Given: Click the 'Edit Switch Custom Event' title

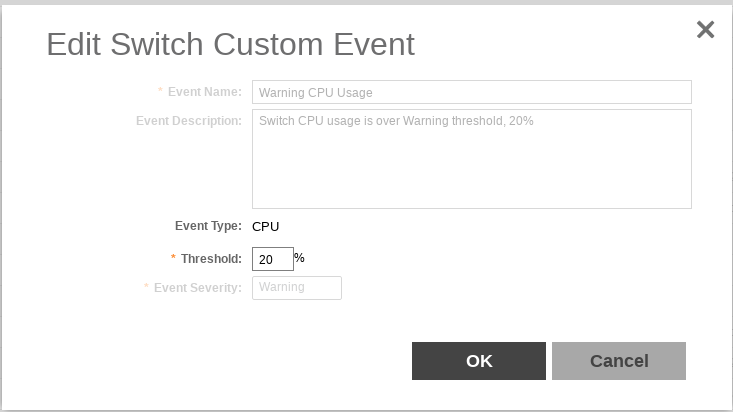Looking at the screenshot, I should tap(230, 45).
